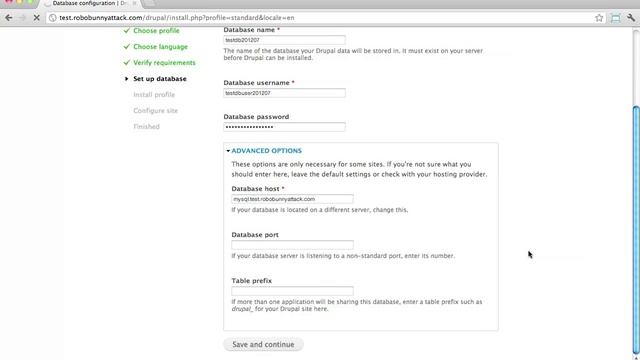
Task: Click the Database port label
Action: [255, 235]
